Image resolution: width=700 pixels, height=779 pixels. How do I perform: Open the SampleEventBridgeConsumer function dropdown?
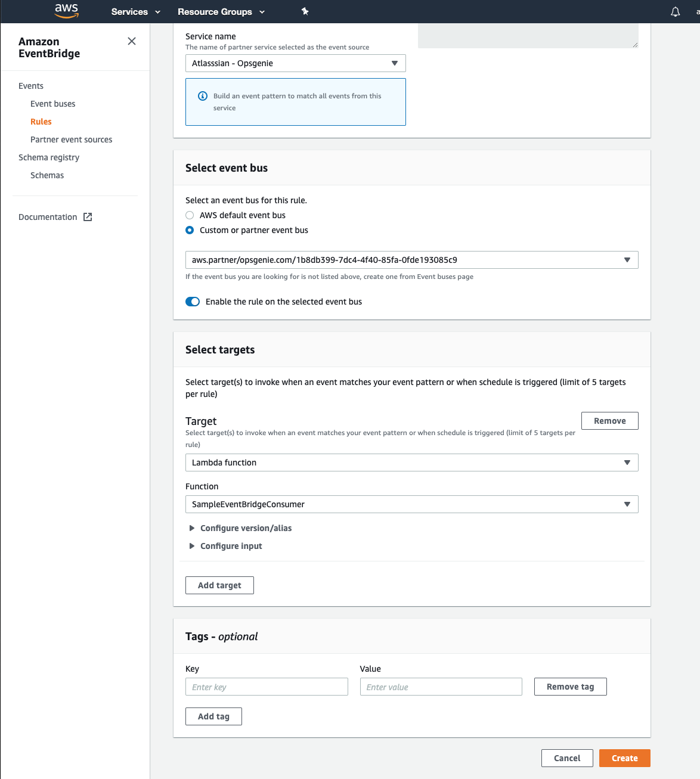(x=412, y=504)
